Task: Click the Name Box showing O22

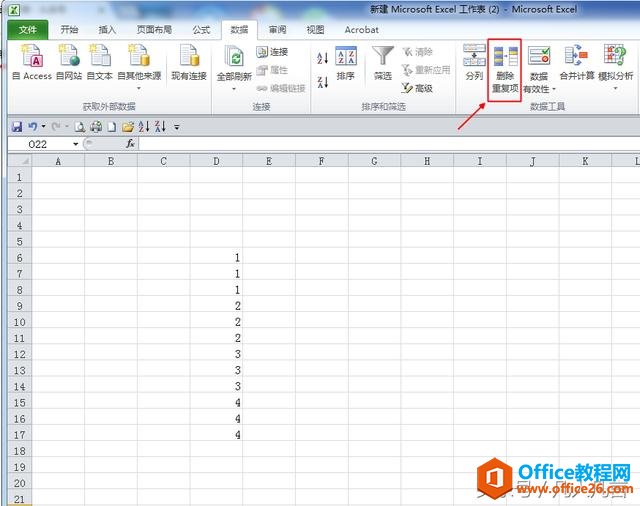Action: click(40, 144)
